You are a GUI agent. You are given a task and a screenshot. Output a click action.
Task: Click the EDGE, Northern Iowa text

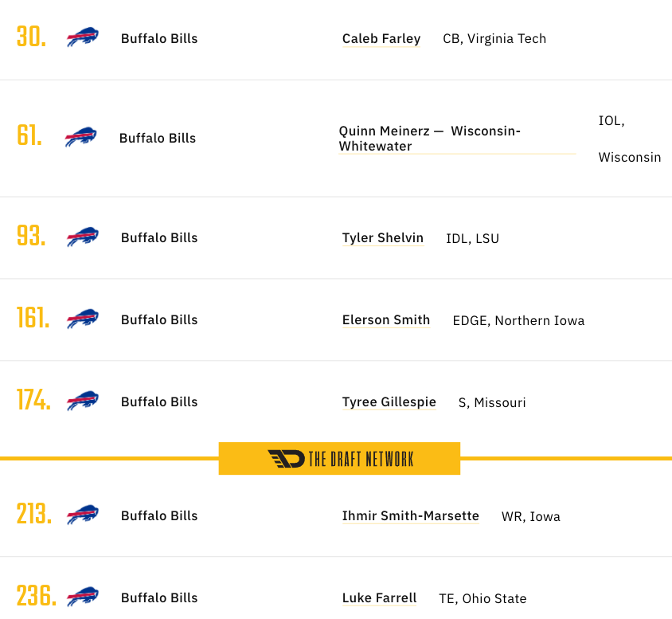point(518,320)
